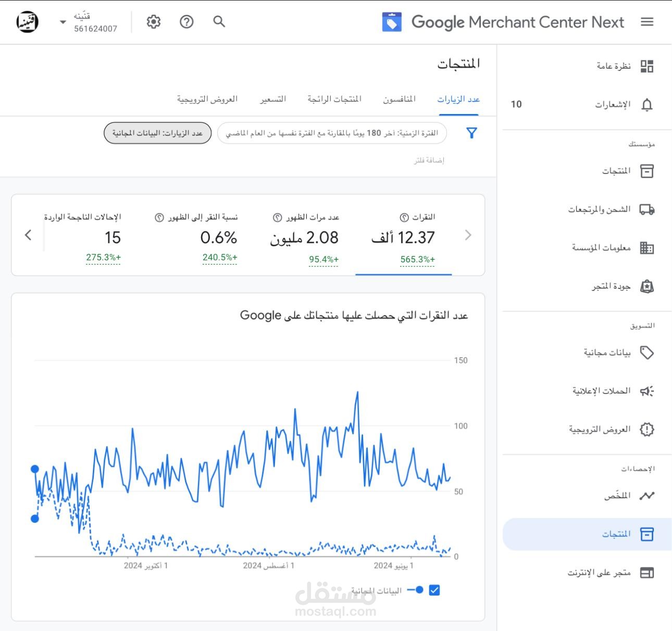
Task: Open notifications count 10
Action: pyautogui.click(x=516, y=104)
